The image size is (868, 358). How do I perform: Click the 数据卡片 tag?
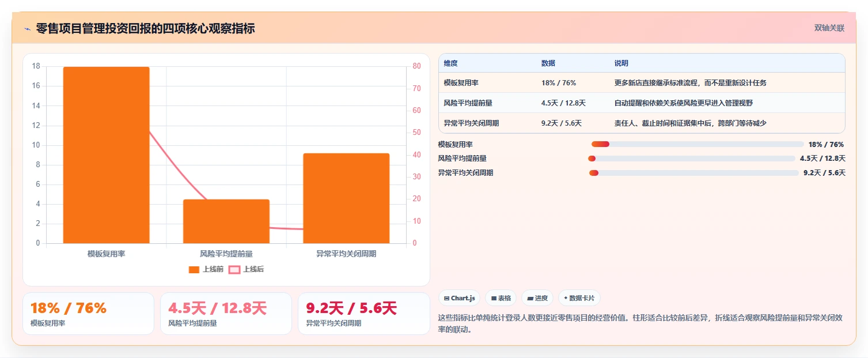click(x=579, y=298)
